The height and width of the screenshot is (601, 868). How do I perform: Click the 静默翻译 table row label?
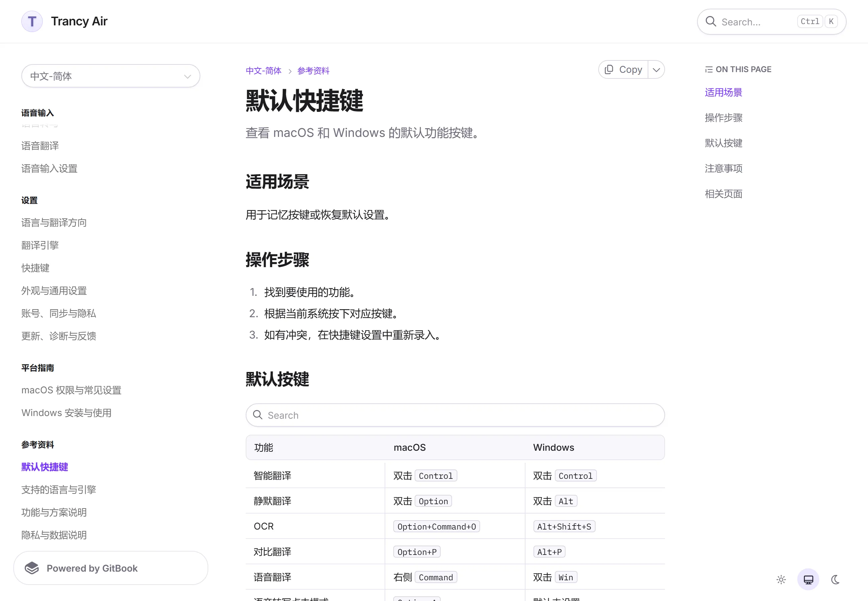coord(272,501)
